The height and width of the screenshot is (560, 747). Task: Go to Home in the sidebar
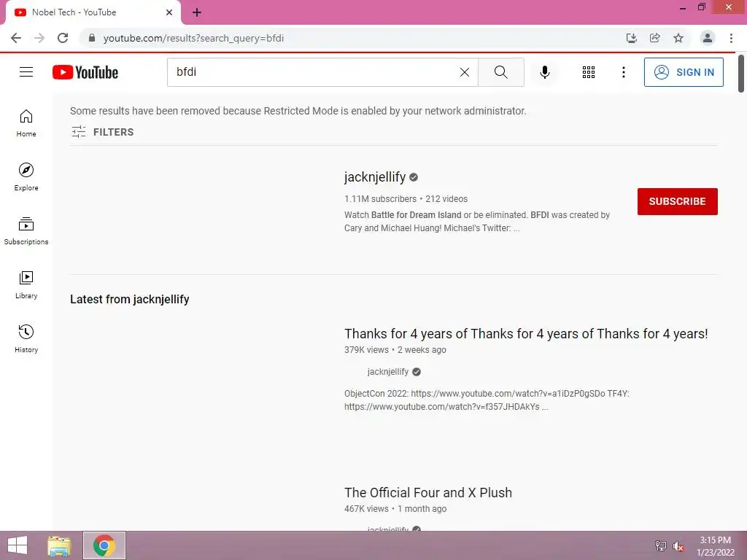[26, 122]
